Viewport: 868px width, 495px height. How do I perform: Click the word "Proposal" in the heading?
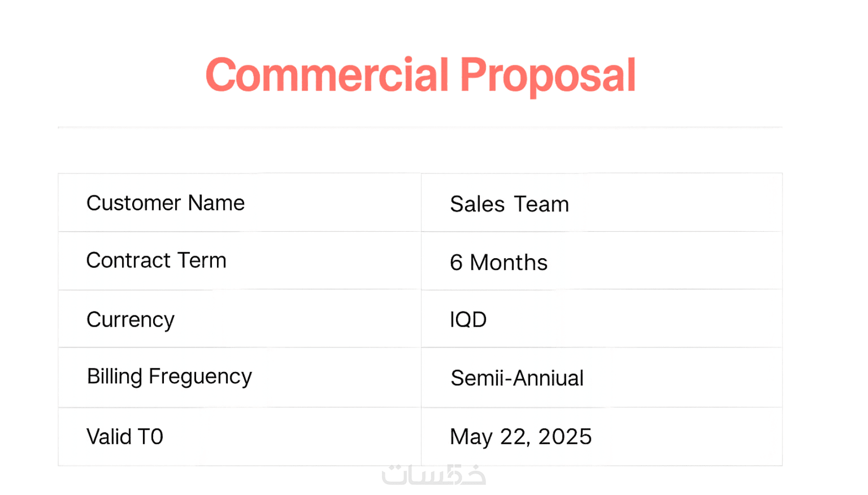click(547, 76)
